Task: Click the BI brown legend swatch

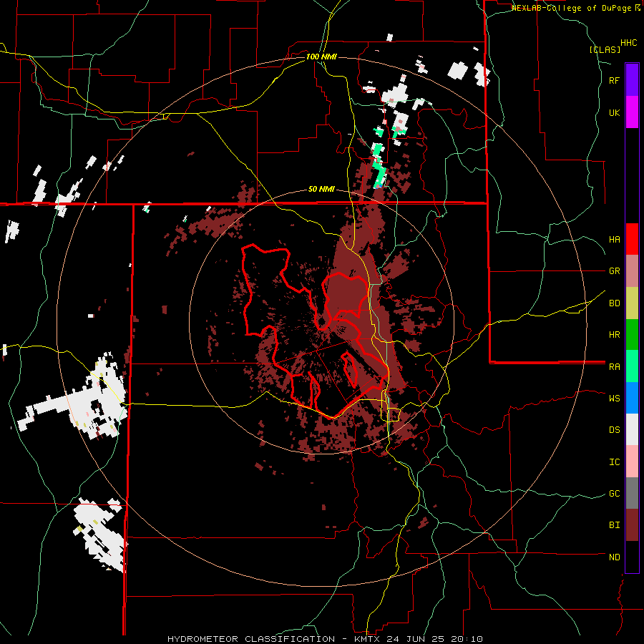Action: point(632,525)
